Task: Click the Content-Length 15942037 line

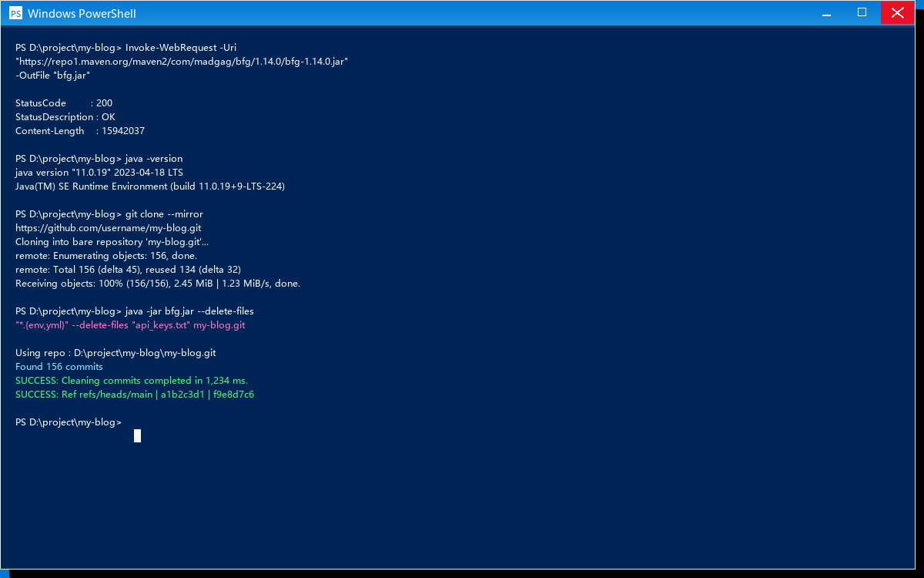Action: tap(80, 131)
